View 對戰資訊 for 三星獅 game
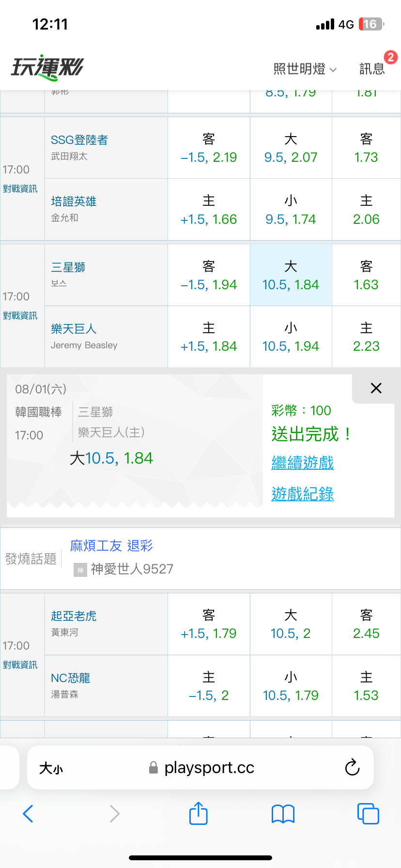 [20, 316]
